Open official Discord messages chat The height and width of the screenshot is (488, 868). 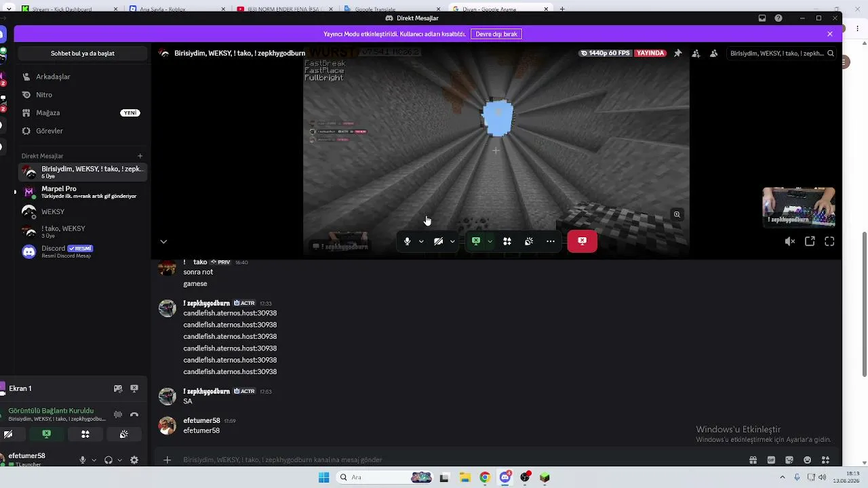tap(83, 251)
